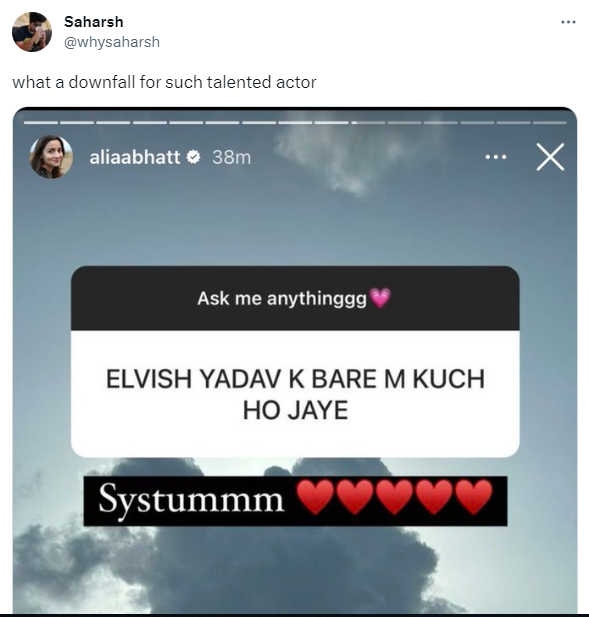Click the first red heart emoji
The width and height of the screenshot is (589, 617).
(x=315, y=497)
